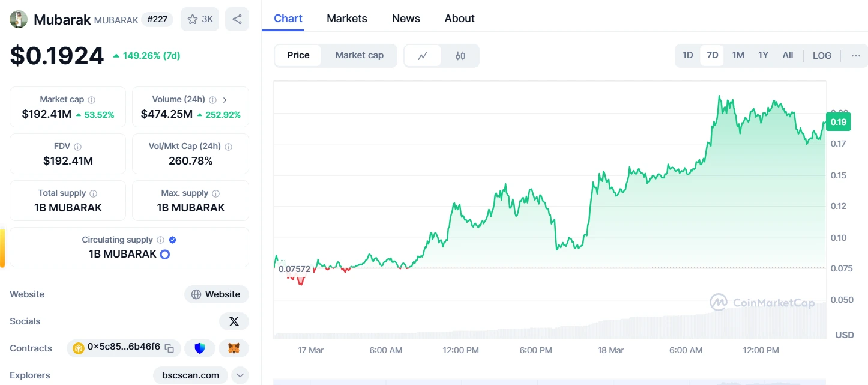Screen dimensions: 868x385
Task: Click the Mubarak coin logo avatar
Action: tap(19, 19)
